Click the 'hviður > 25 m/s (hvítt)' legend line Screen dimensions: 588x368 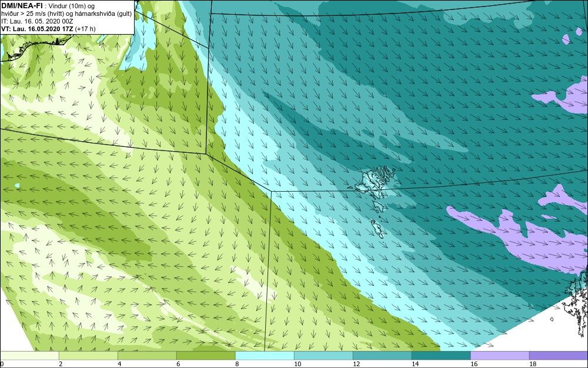pyautogui.click(x=67, y=14)
